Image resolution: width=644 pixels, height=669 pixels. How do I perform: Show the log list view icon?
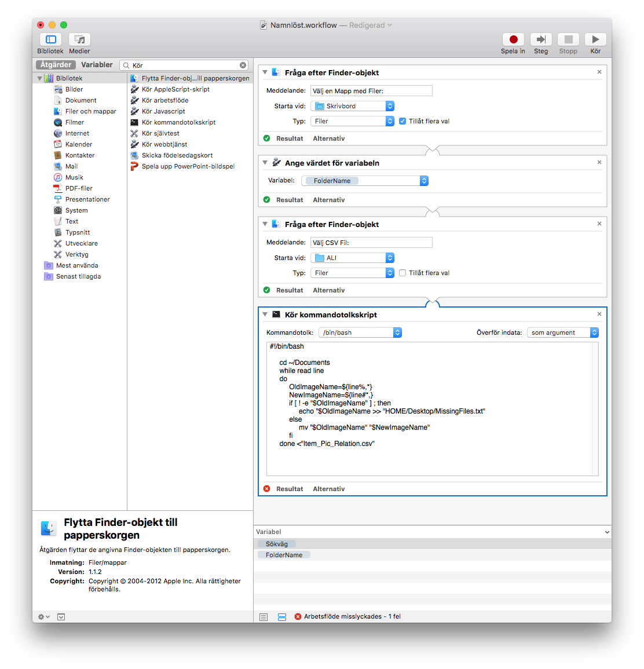(264, 617)
